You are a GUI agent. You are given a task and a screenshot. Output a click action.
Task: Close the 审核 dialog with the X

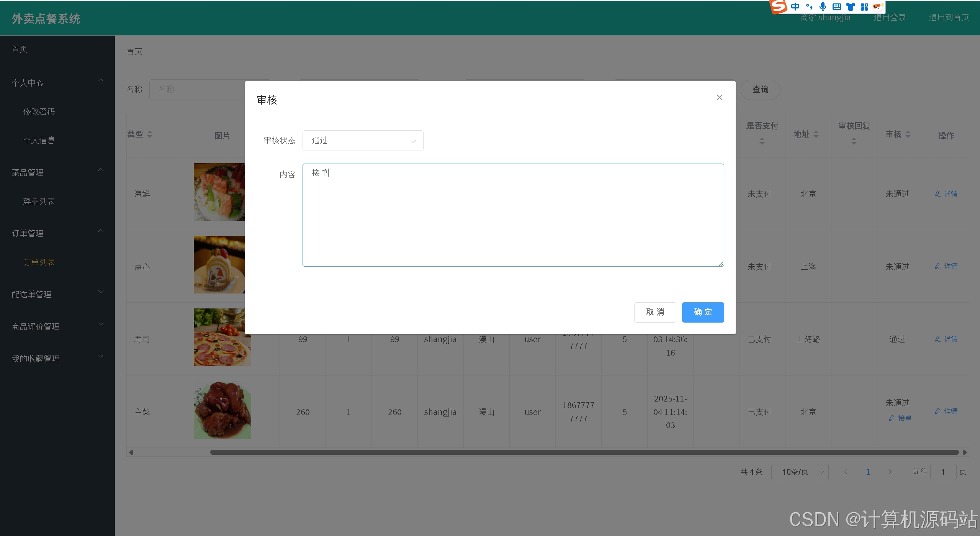point(719,97)
